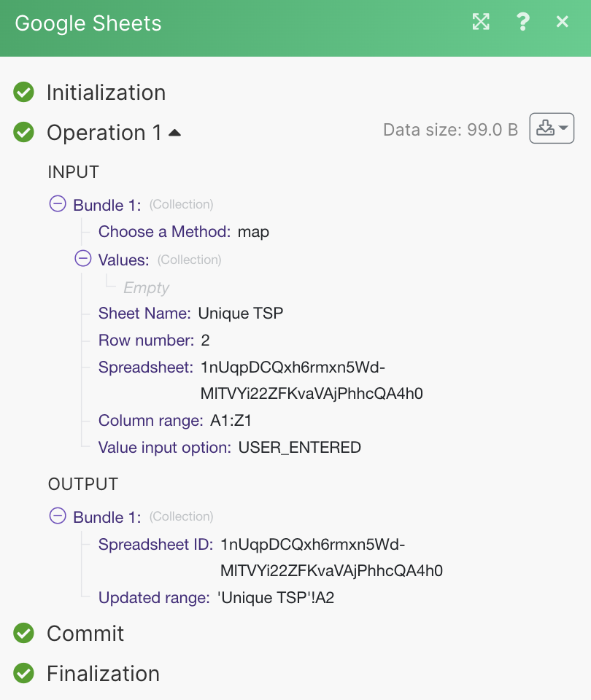591x700 pixels.
Task: Click the Operation 1 green check icon
Action: tap(24, 133)
